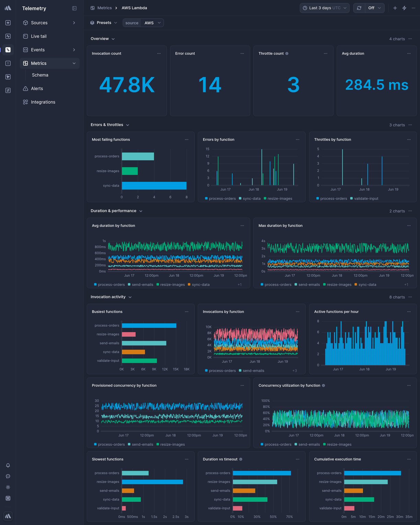Viewport: 420px width, 525px height.
Task: Collapse the Errors & throttles section
Action: 128,125
